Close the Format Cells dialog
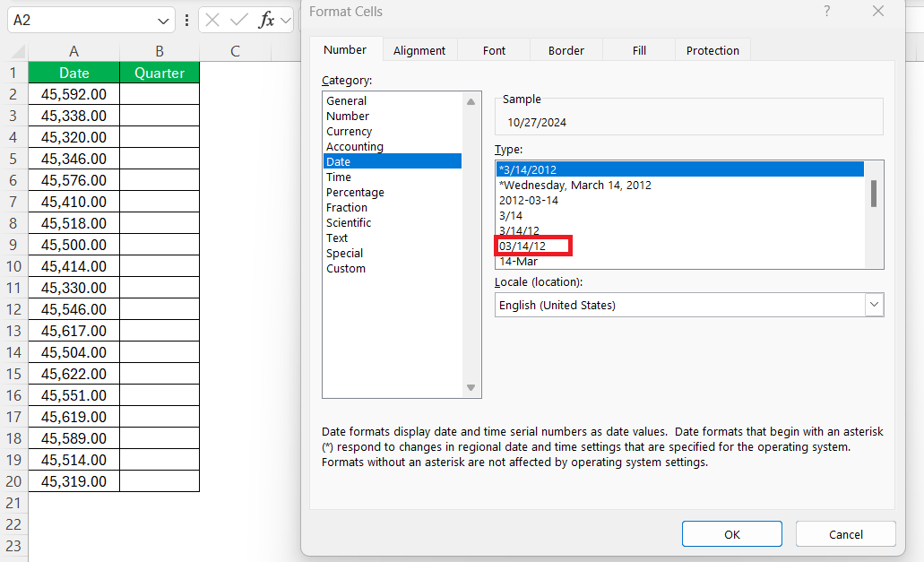The width and height of the screenshot is (924, 562). point(878,11)
